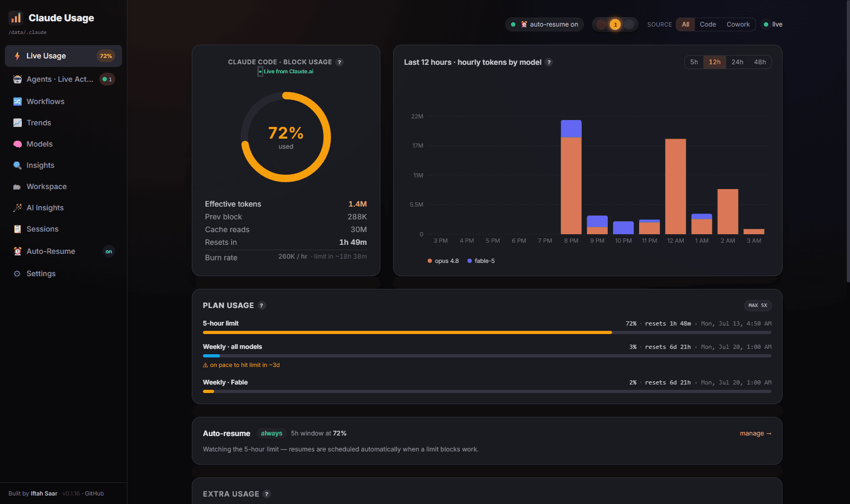Click the Burn rate value 260K / hr
The image size is (850, 504).
(293, 257)
